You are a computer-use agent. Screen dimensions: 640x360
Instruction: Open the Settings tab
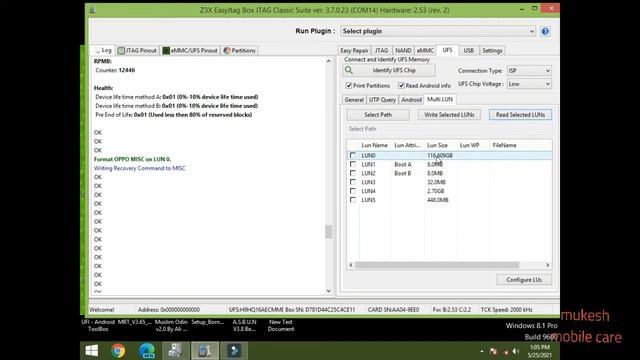(492, 51)
